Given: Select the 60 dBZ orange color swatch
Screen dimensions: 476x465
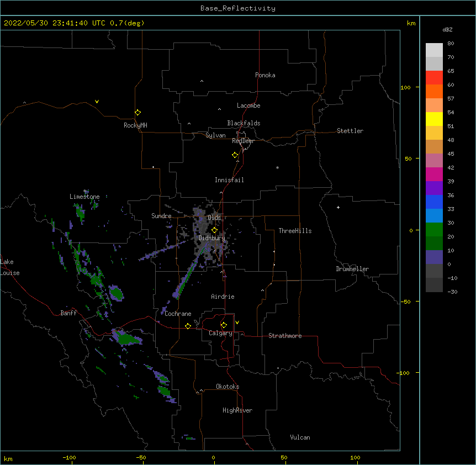Looking at the screenshot, I should click(x=434, y=91).
